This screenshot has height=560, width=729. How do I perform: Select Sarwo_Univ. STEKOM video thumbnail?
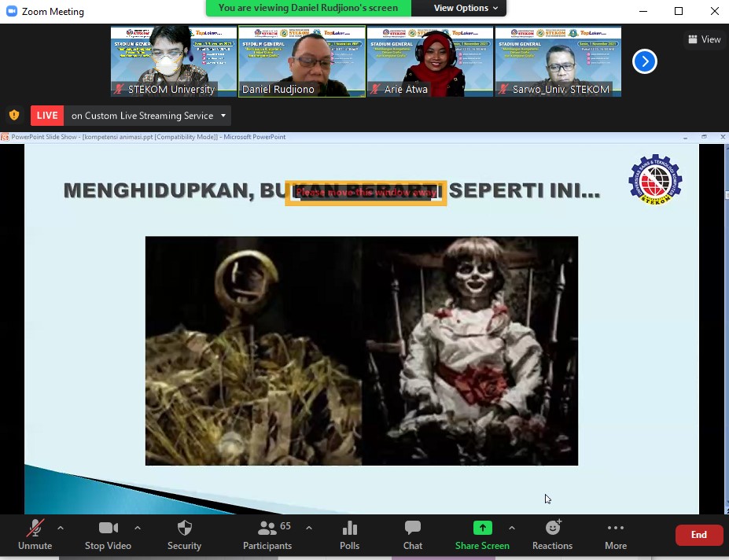(558, 61)
